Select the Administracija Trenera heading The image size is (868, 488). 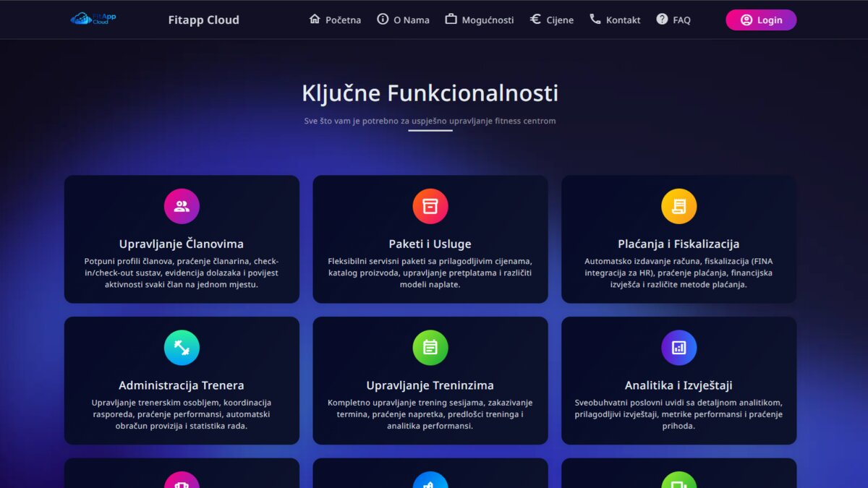pos(182,385)
